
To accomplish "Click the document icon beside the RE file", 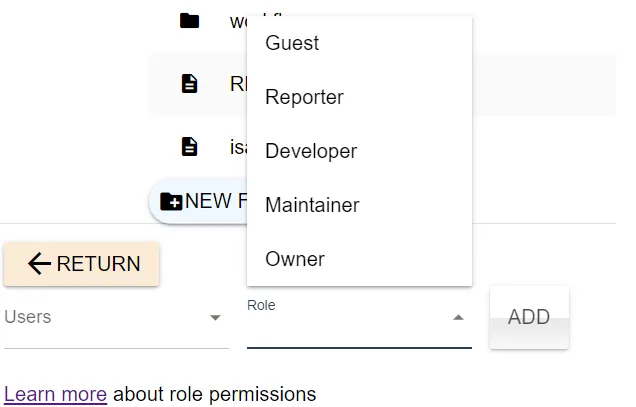I will coord(189,84).
